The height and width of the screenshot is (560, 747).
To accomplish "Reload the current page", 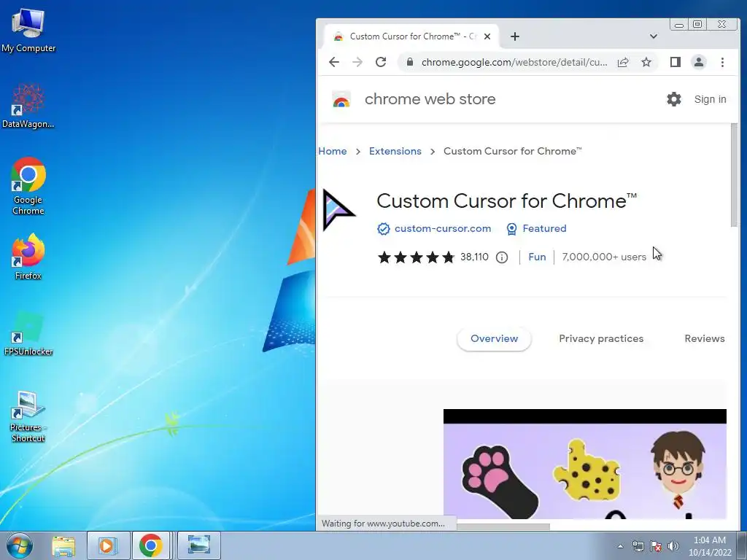I will point(381,62).
